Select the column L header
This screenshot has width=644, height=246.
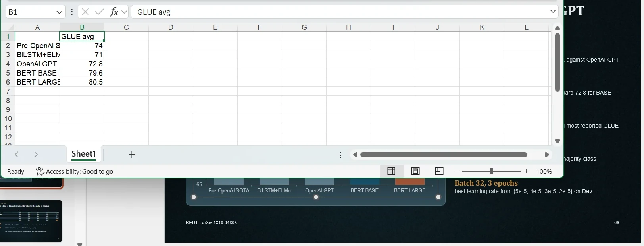(x=527, y=27)
